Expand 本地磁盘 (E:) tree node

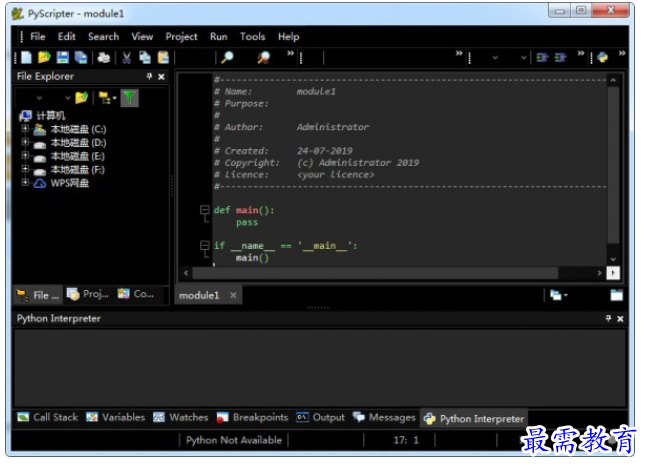pyautogui.click(x=26, y=156)
